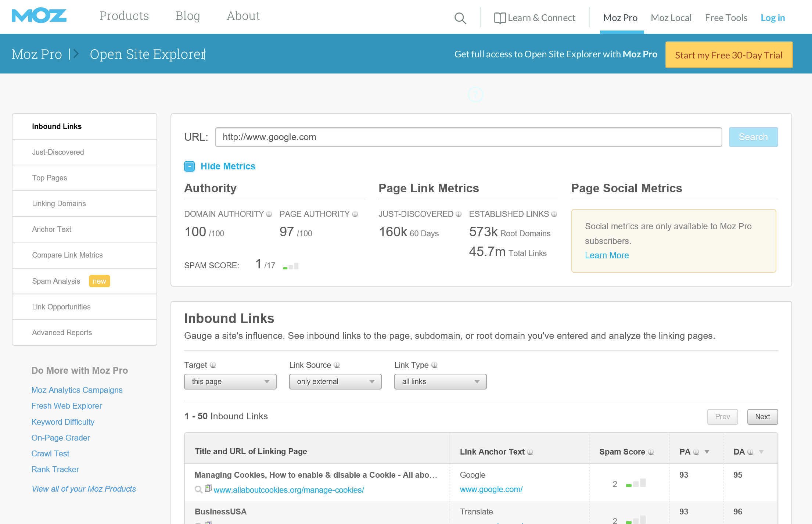Click the info icon beside Established Links

(554, 214)
